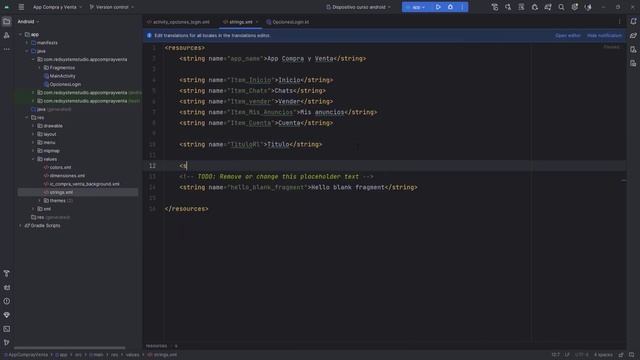Run the app with play button
Image resolution: width=640 pixels, height=360 pixels.
tap(438, 7)
